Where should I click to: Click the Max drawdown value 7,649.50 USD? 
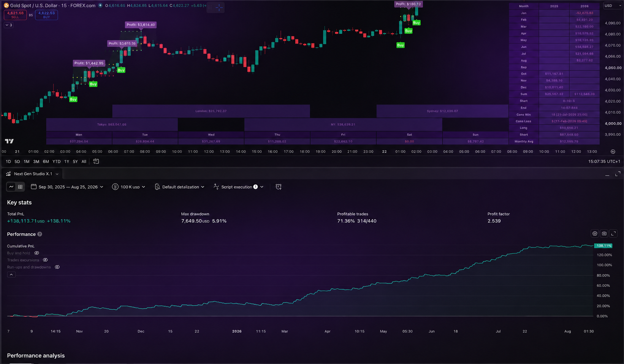click(x=195, y=221)
